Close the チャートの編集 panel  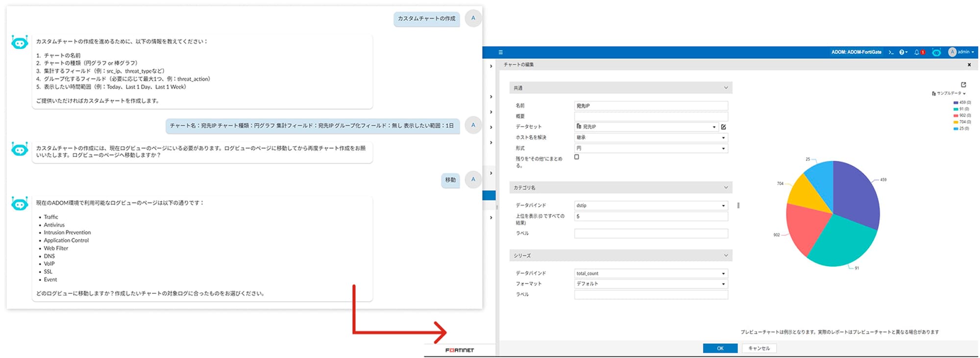(969, 65)
